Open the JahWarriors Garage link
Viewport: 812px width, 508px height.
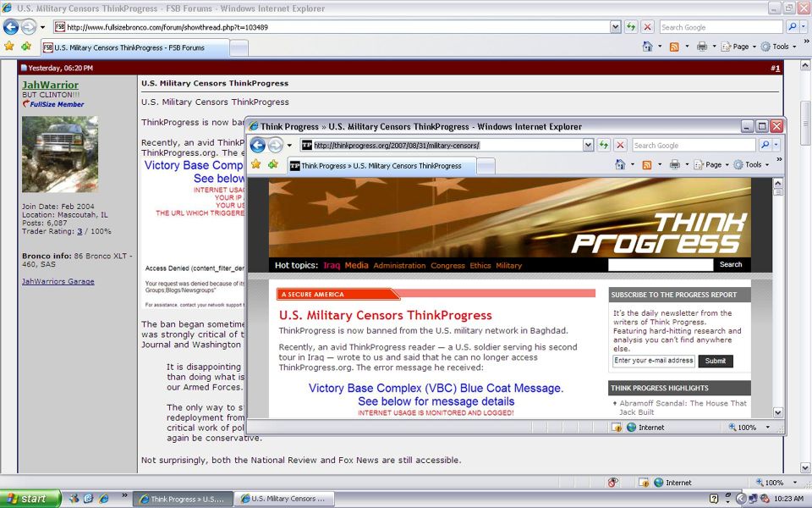(x=58, y=281)
